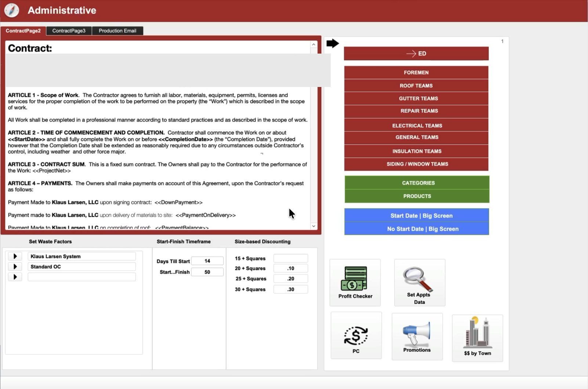Open the green PRODUCTS button
This screenshot has height=389, width=588.
(417, 196)
